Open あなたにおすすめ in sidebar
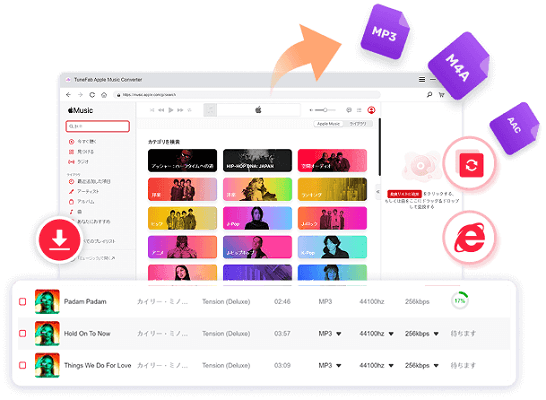Image resolution: width=546 pixels, height=400 pixels. click(93, 221)
